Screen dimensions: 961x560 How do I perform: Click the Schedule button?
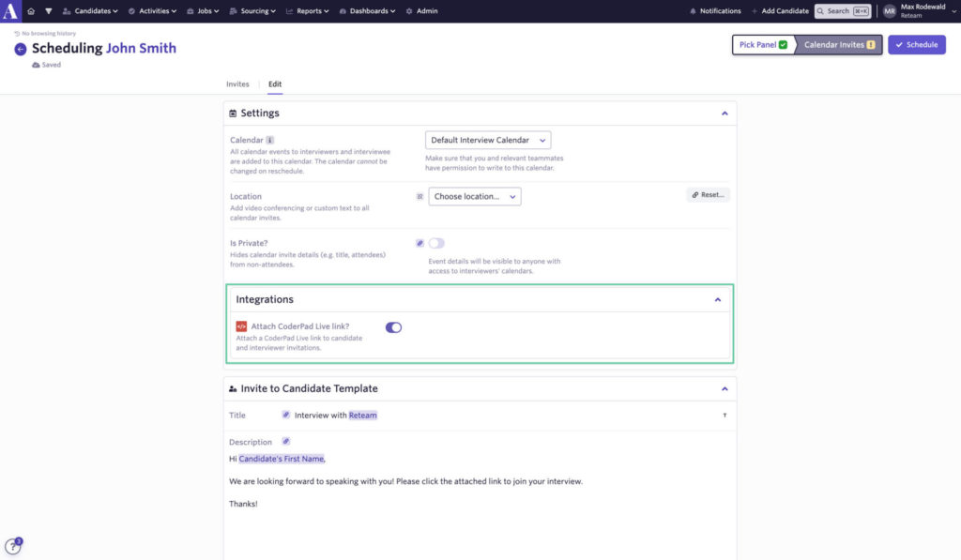point(917,44)
